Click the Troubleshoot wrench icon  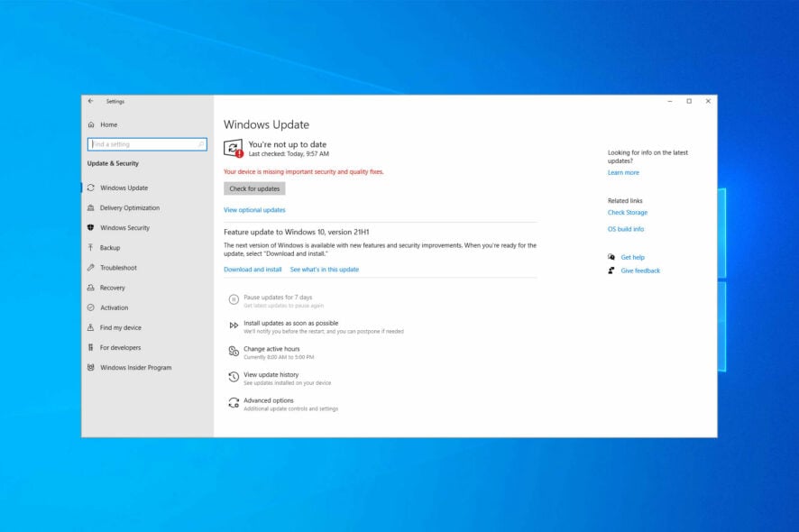pos(91,268)
